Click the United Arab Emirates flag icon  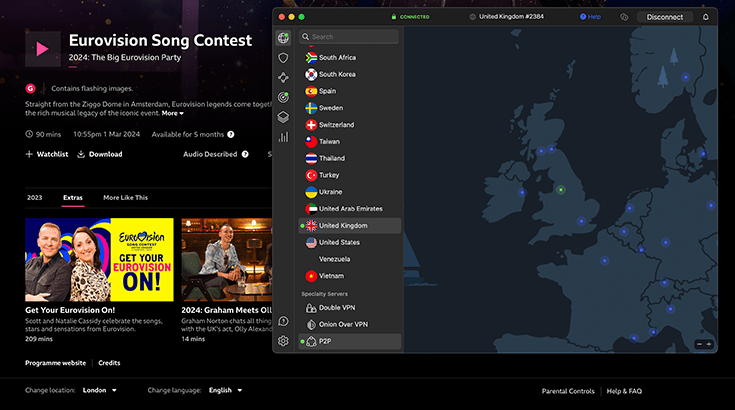tap(311, 209)
